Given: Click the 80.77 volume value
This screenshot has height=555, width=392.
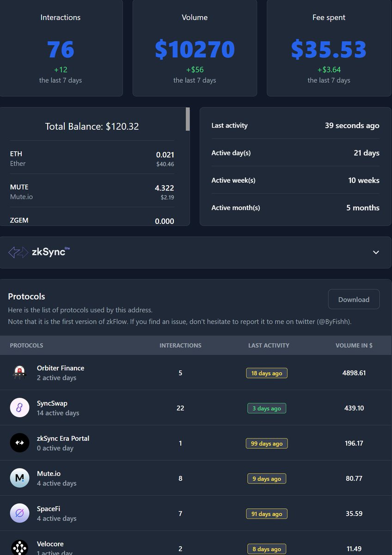Looking at the screenshot, I should (354, 478).
